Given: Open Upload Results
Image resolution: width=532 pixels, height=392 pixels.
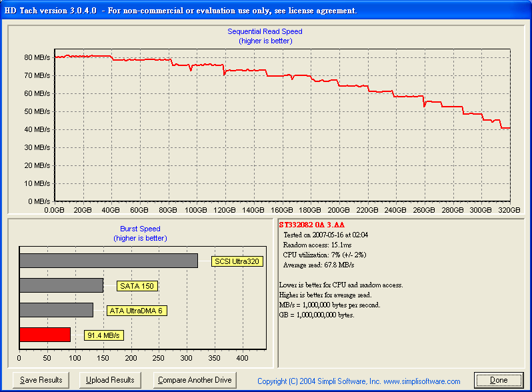Looking at the screenshot, I should coord(110,380).
